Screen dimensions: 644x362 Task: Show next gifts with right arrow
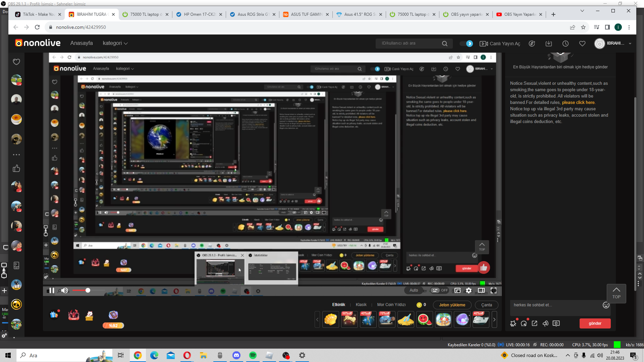click(x=494, y=320)
